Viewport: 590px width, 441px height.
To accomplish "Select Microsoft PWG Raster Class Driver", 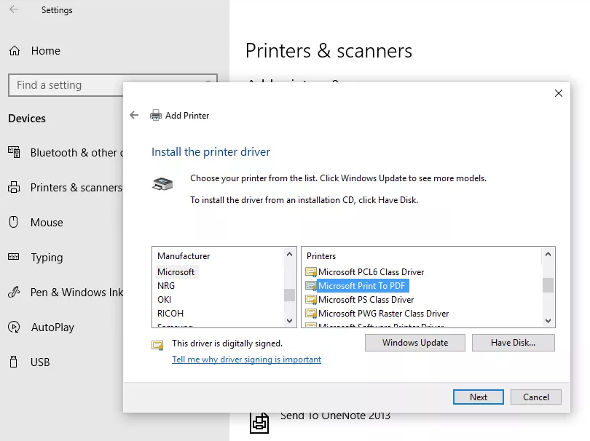I will [x=383, y=313].
